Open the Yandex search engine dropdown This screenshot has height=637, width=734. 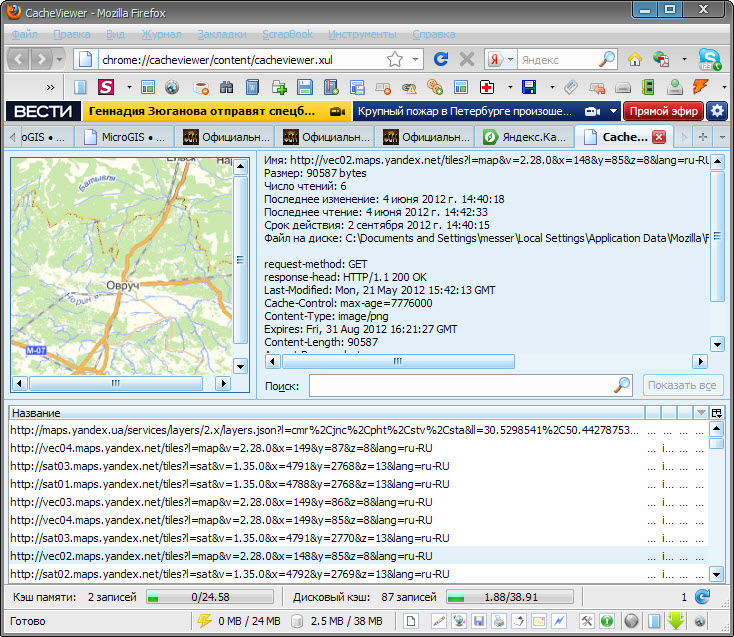point(499,59)
